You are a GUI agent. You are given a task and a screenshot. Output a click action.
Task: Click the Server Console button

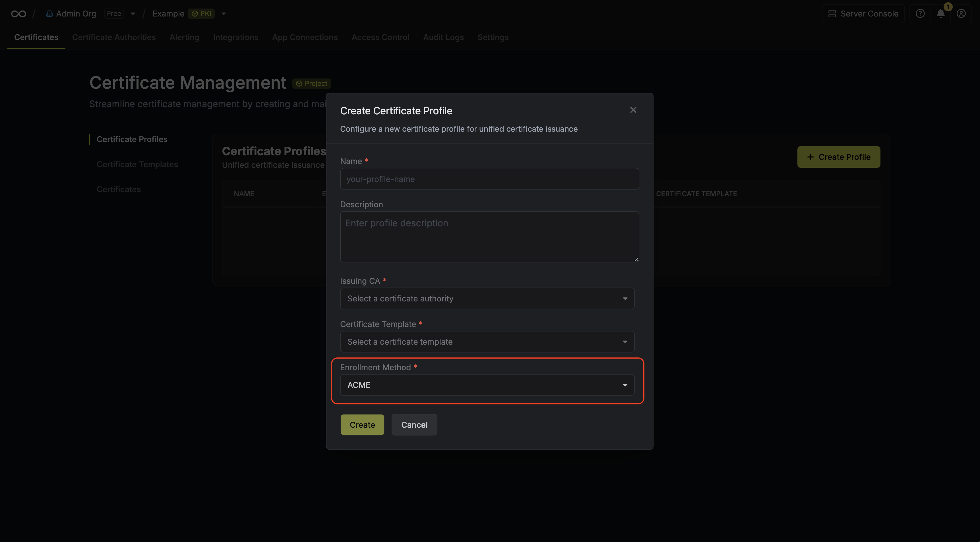863,14
